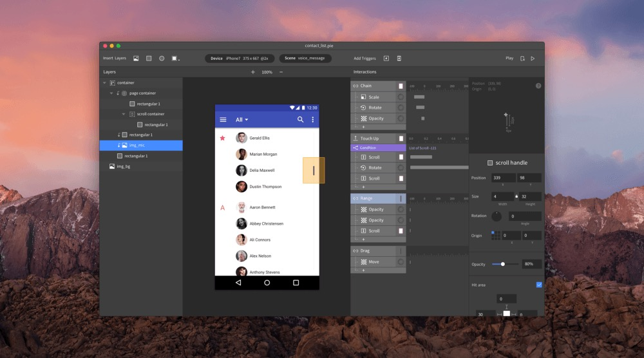Click the device preview icon beside Play

click(x=522, y=59)
